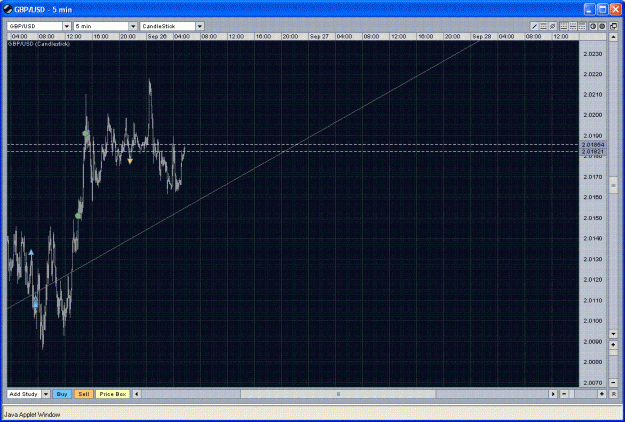
Task: Click the 2.0170 price axis label
Action: pyautogui.click(x=592, y=177)
